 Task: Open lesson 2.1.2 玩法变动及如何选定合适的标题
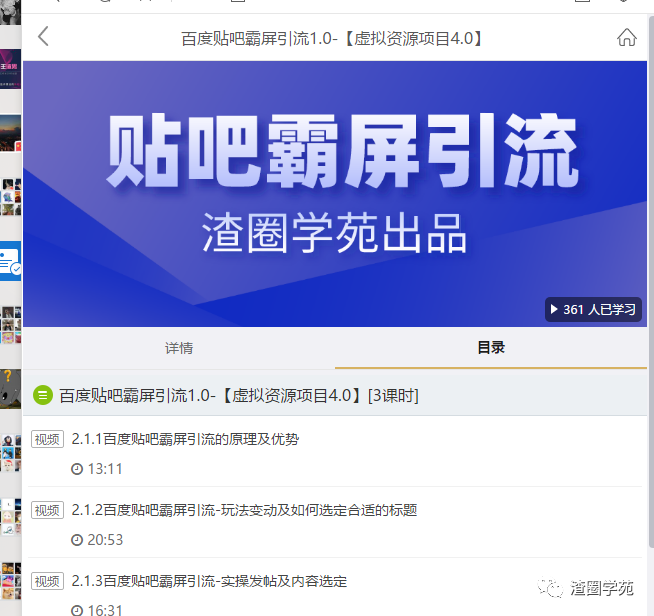point(244,510)
